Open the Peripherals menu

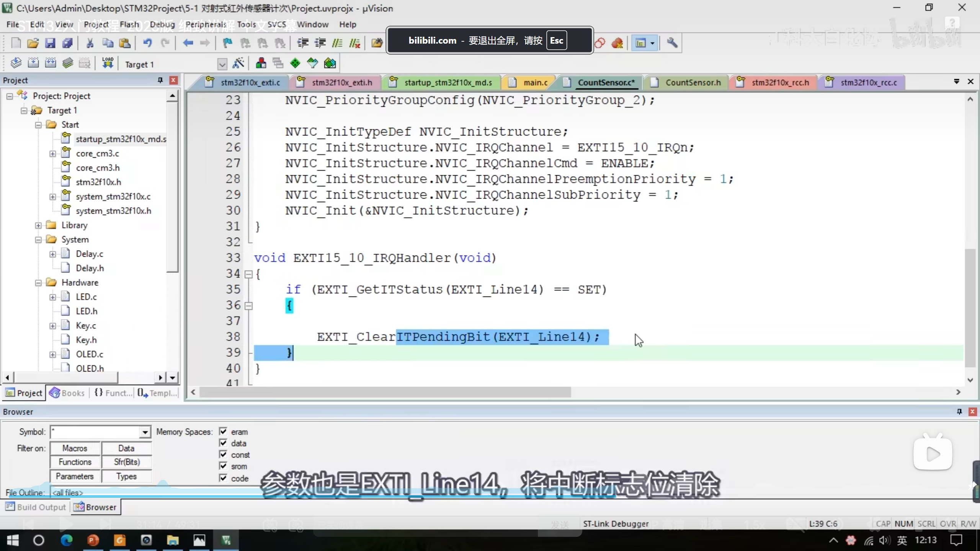pos(206,24)
